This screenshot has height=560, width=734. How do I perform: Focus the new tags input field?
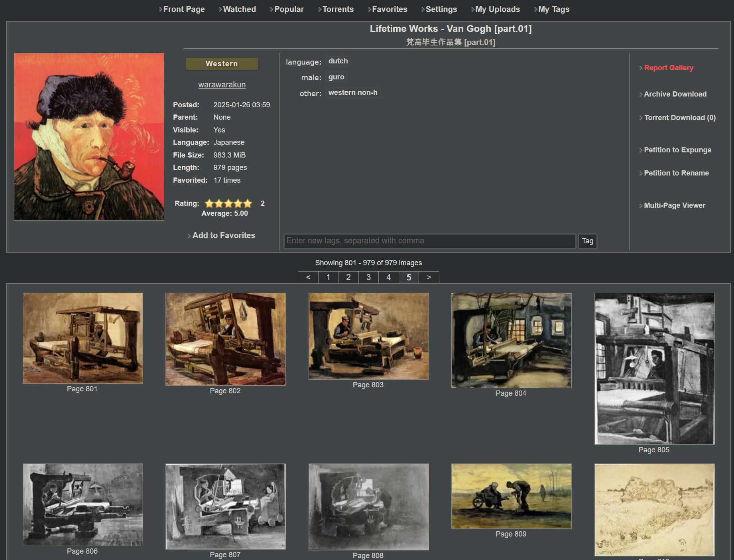pyautogui.click(x=429, y=241)
